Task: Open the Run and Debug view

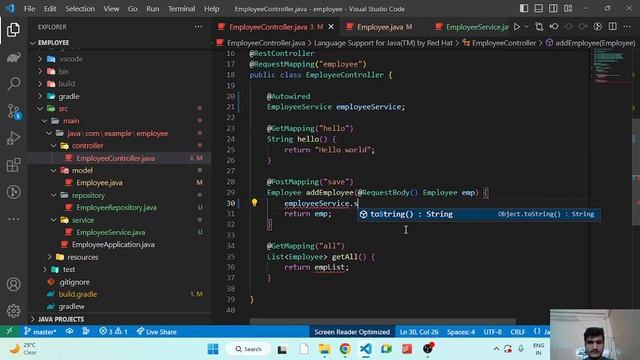Action: 13,138
